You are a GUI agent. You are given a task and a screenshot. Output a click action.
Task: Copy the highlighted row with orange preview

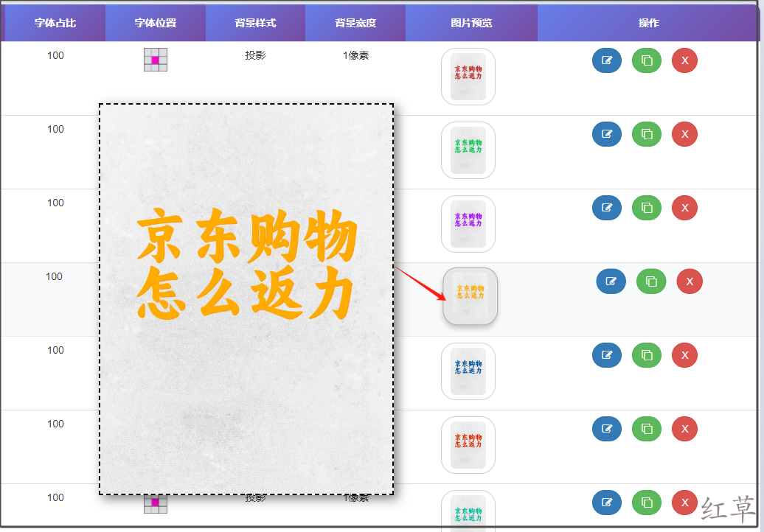coord(651,281)
